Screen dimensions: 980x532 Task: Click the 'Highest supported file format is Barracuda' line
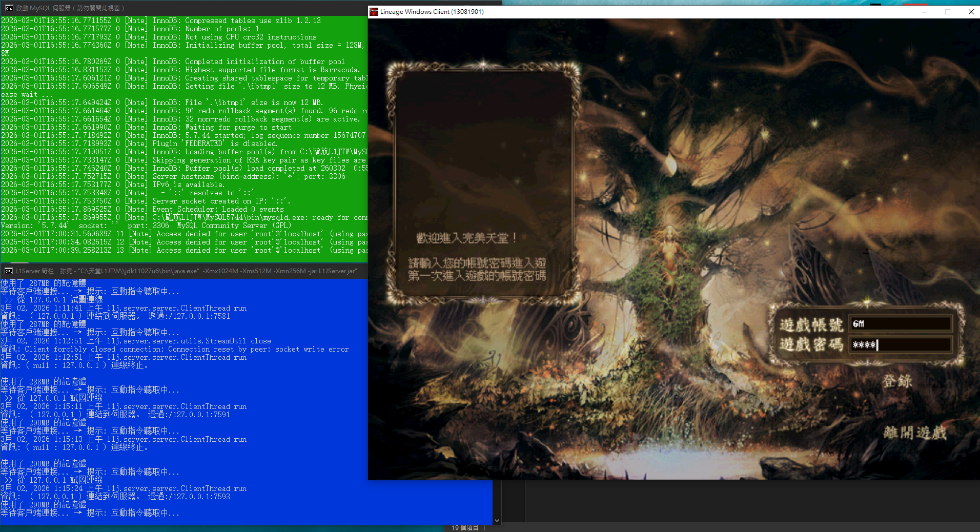pos(180,70)
